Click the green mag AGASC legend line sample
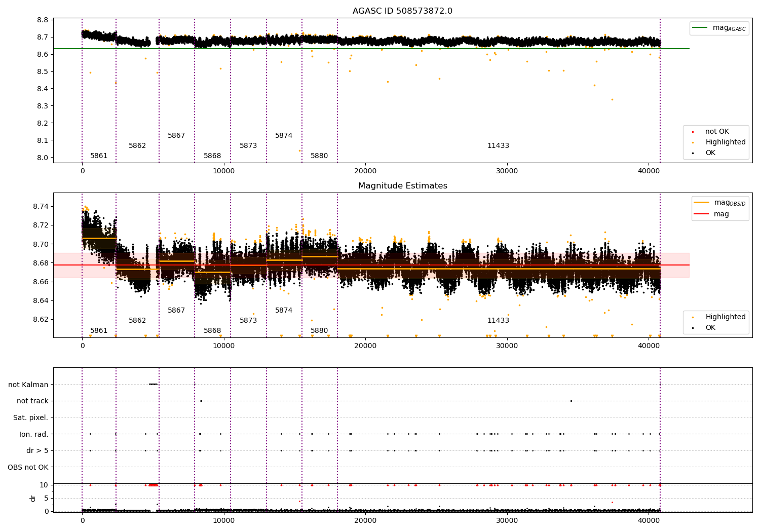This screenshot has width=760, height=532. [701, 28]
